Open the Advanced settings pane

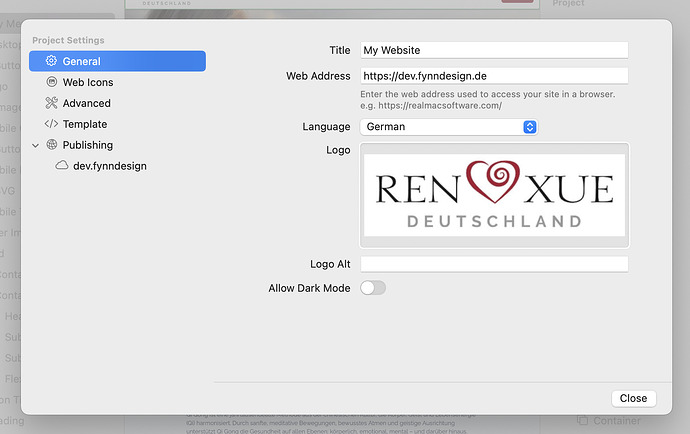click(117, 103)
